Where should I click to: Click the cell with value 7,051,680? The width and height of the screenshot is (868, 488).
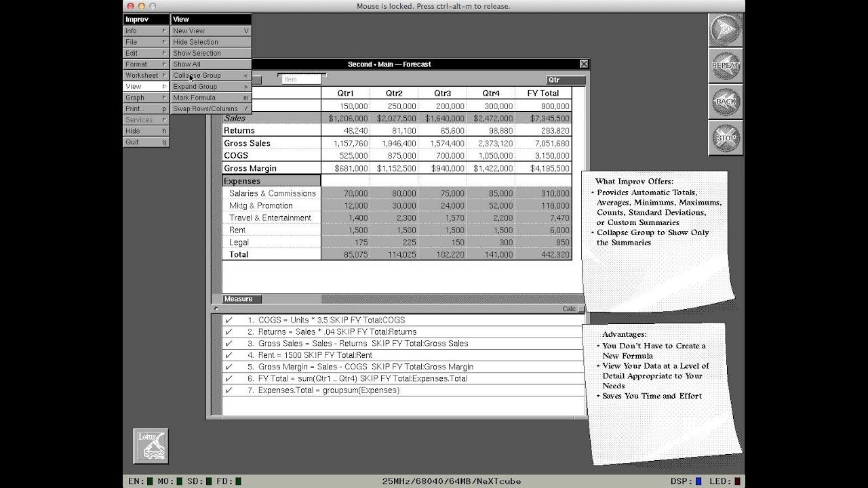click(543, 143)
